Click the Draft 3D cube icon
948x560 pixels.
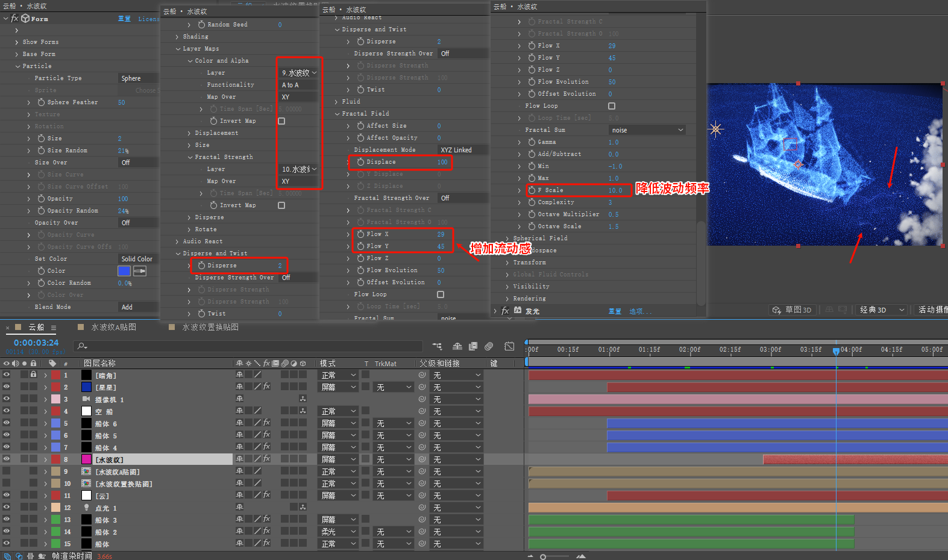[777, 310]
